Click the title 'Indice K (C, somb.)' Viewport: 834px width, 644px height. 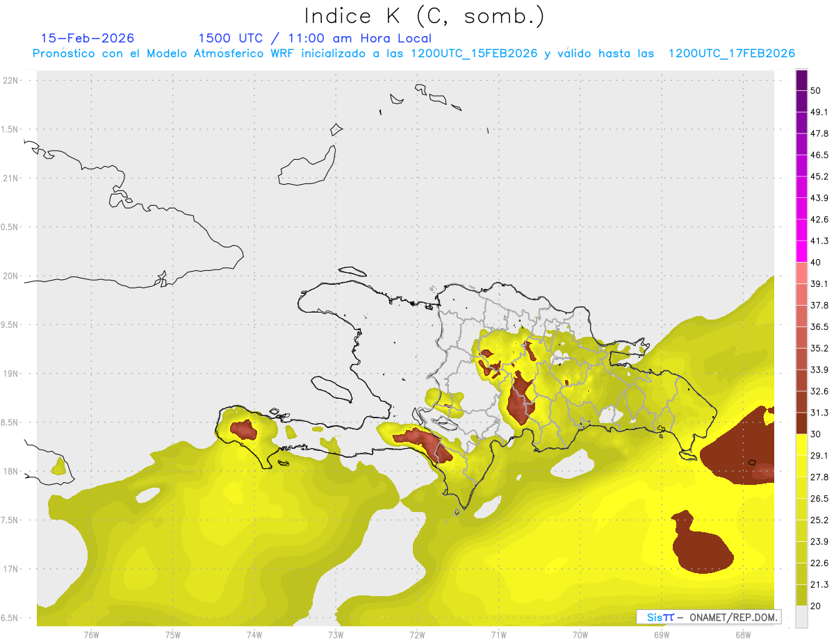(425, 15)
